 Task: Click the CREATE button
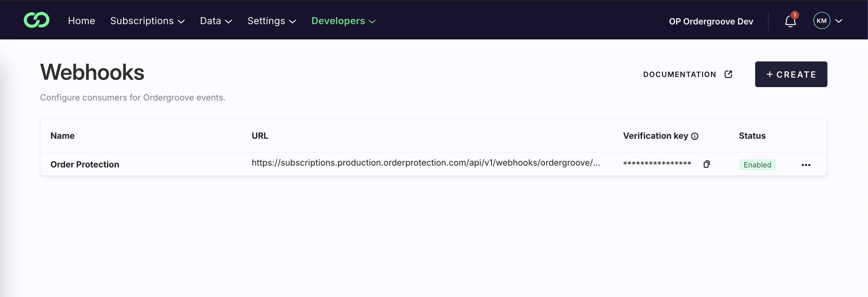point(791,74)
